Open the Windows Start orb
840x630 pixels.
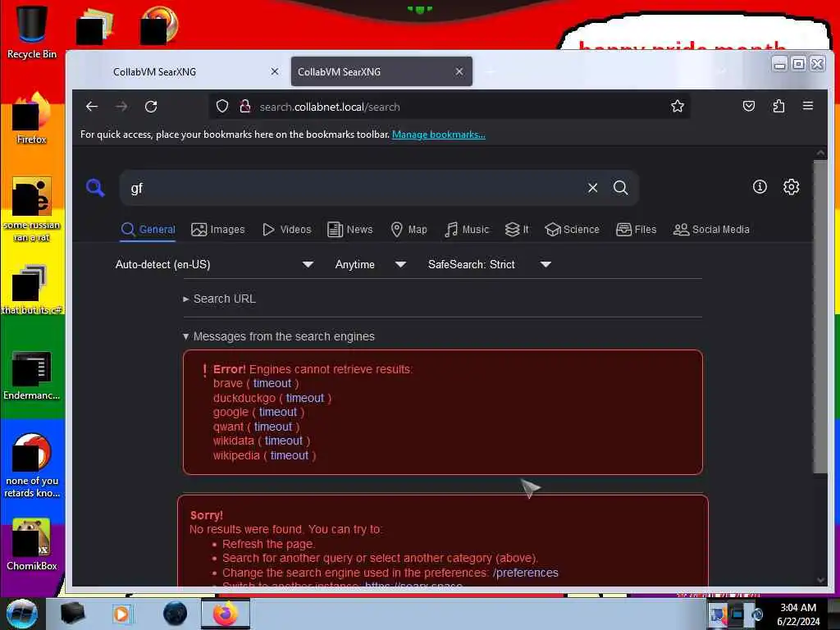[22, 614]
